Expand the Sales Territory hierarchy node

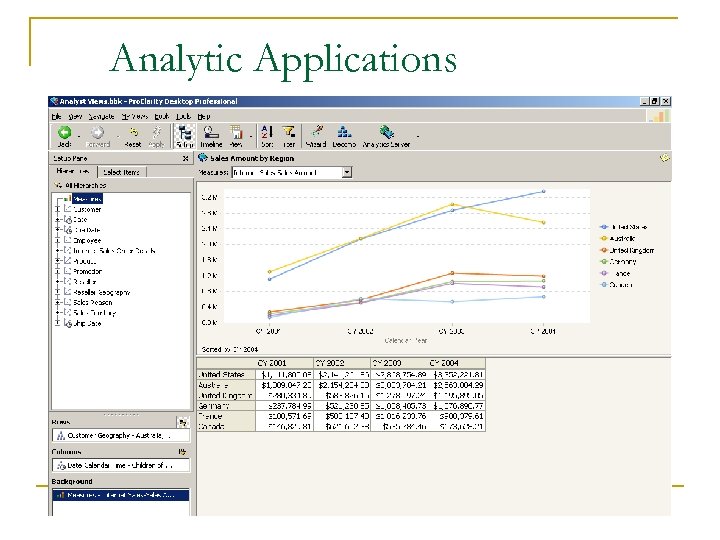[x=58, y=313]
